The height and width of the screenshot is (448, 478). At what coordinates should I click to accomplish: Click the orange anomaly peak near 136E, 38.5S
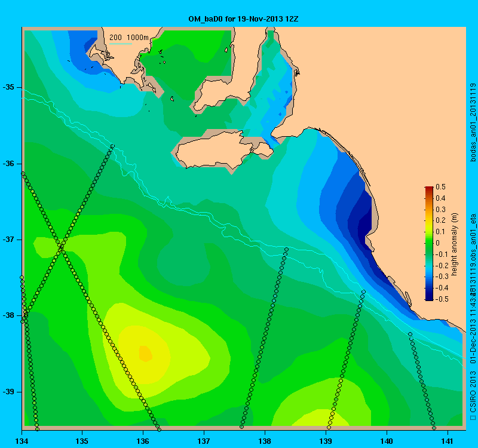145,354
